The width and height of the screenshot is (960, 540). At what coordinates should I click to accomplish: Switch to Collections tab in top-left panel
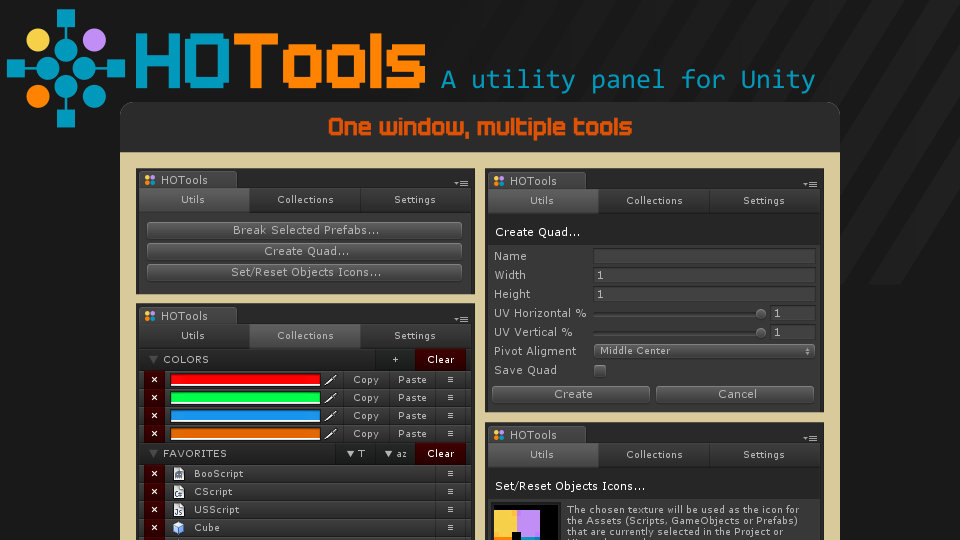click(x=305, y=200)
